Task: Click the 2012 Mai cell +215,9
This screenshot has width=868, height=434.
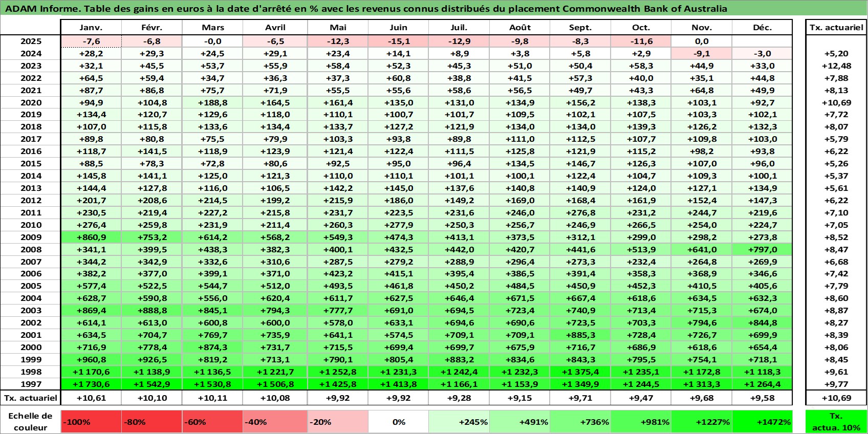Action: [x=338, y=200]
